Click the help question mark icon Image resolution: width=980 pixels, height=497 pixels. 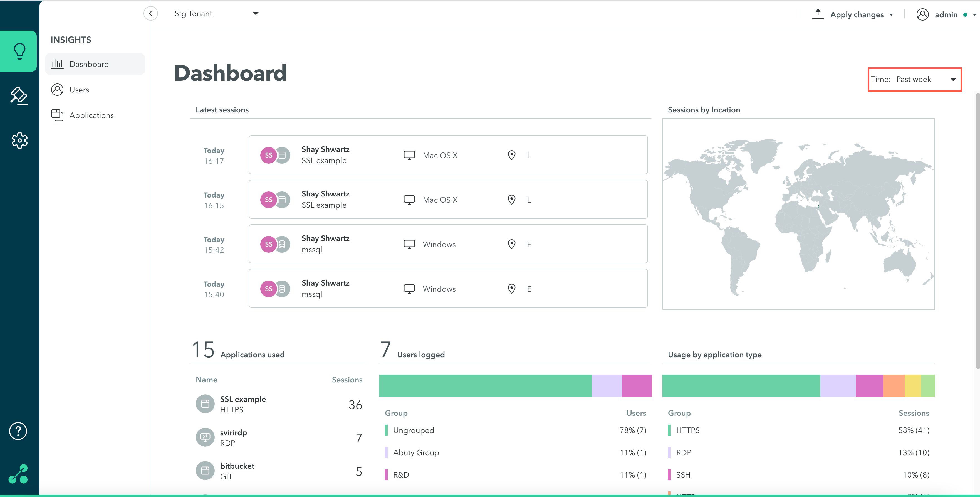pos(18,431)
